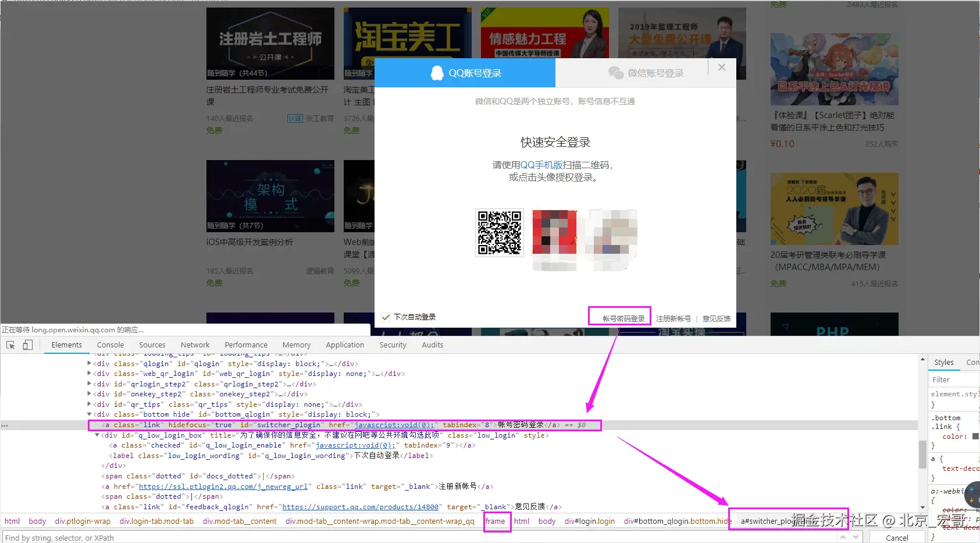Open the 架构模式 iOS course thumbnail

click(x=270, y=196)
